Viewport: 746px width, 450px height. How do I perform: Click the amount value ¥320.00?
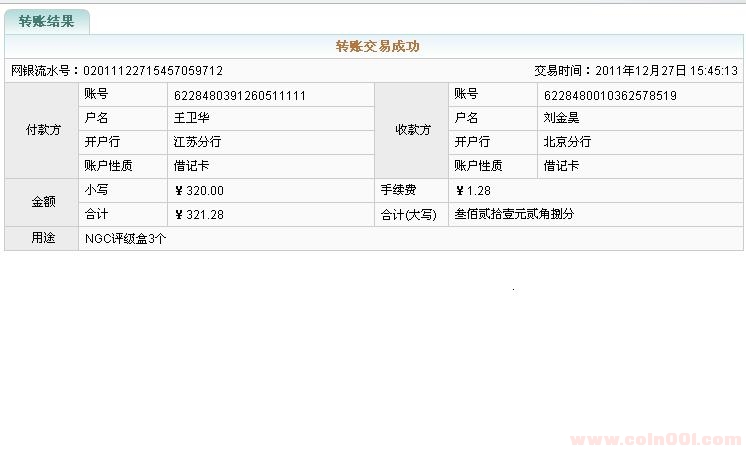[x=199, y=190]
